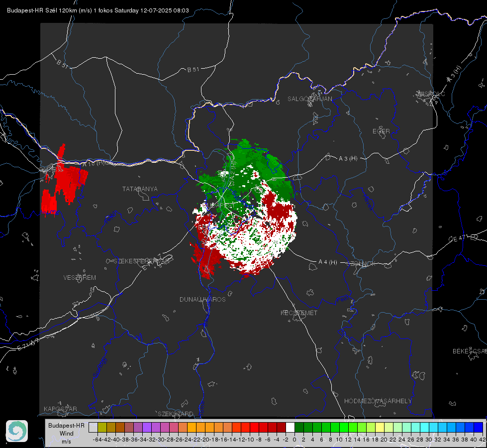Choose the bright green swatch between 10 and 12
This screenshot has width=487, height=448.
(x=344, y=427)
